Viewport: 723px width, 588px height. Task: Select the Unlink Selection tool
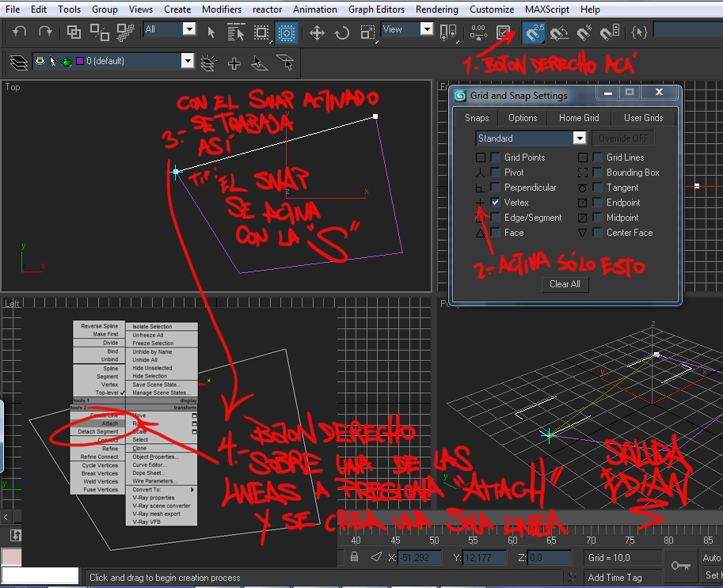[99, 32]
